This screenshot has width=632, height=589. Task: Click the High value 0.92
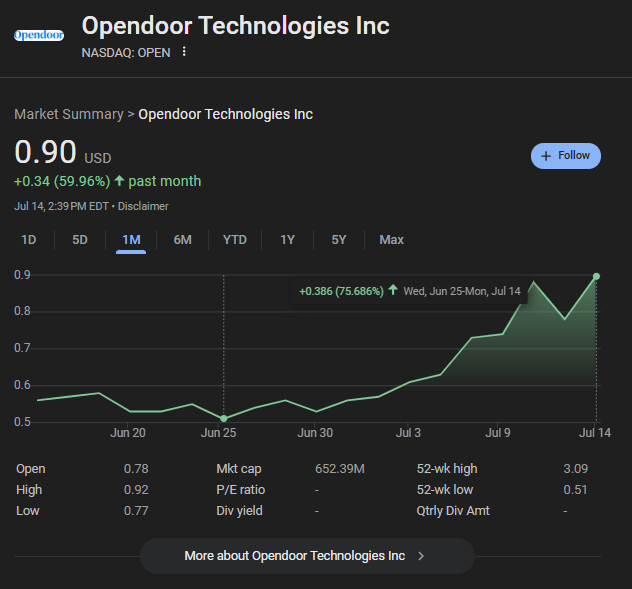pyautogui.click(x=136, y=490)
